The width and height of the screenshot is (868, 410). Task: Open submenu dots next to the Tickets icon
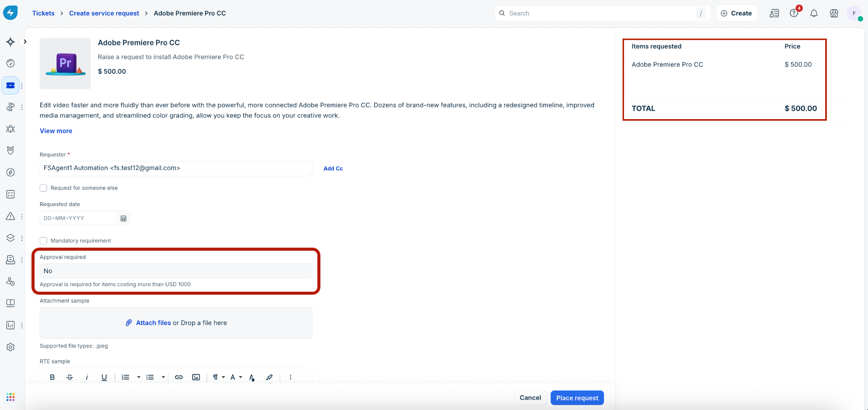(22, 86)
